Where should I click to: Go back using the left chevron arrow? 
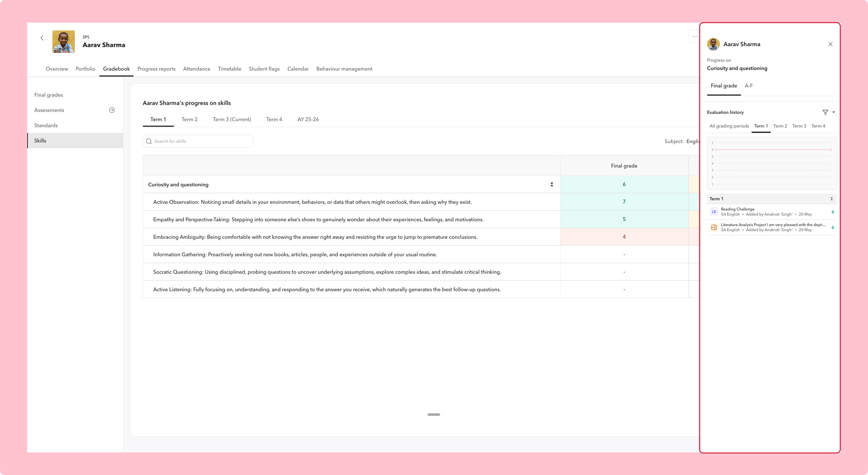point(42,38)
